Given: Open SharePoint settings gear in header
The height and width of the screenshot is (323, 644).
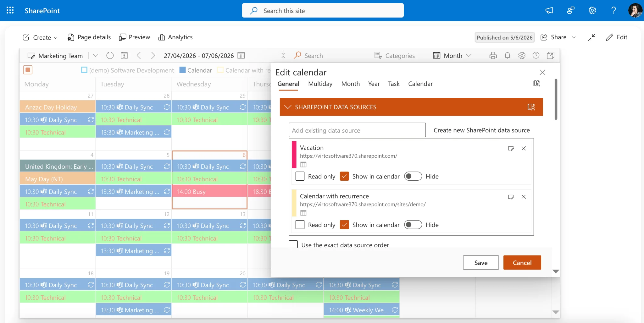Looking at the screenshot, I should pos(592,10).
